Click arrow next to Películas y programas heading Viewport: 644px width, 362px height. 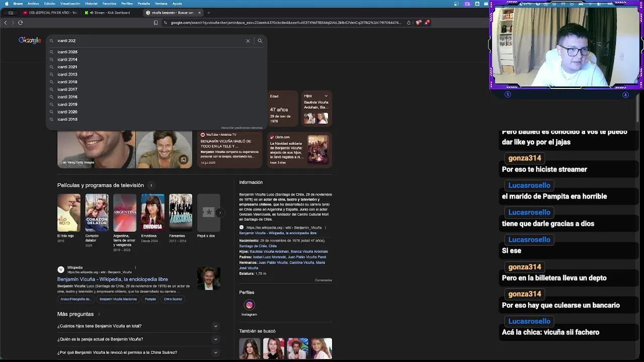tap(151, 186)
